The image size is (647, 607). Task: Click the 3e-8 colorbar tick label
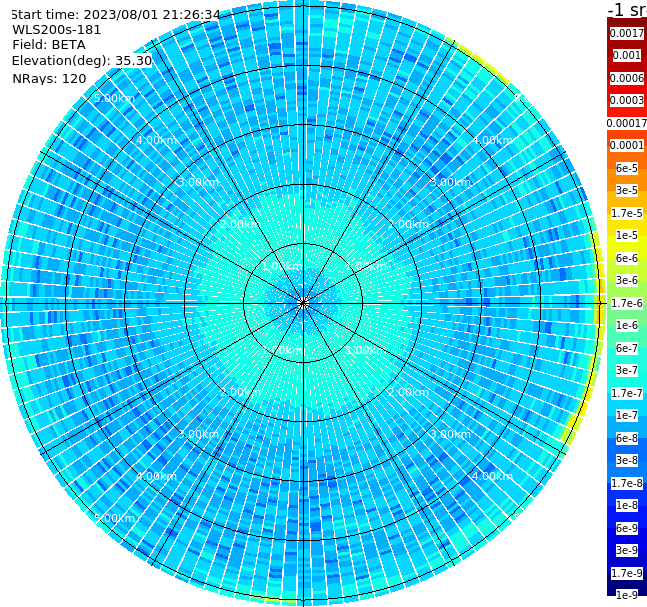click(x=627, y=460)
